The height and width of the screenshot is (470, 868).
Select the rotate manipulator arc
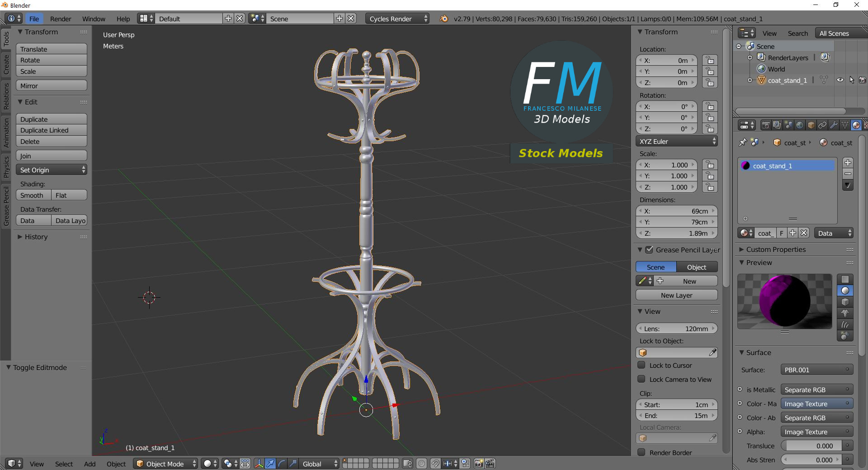pyautogui.click(x=282, y=464)
